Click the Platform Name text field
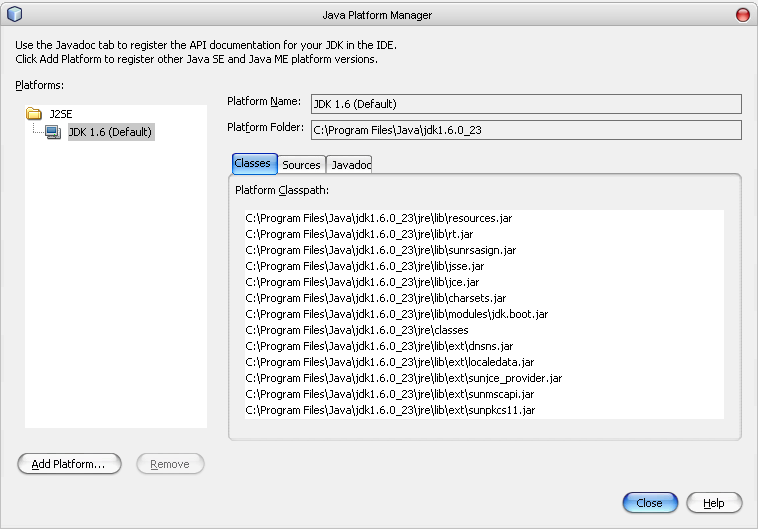 pyautogui.click(x=525, y=104)
